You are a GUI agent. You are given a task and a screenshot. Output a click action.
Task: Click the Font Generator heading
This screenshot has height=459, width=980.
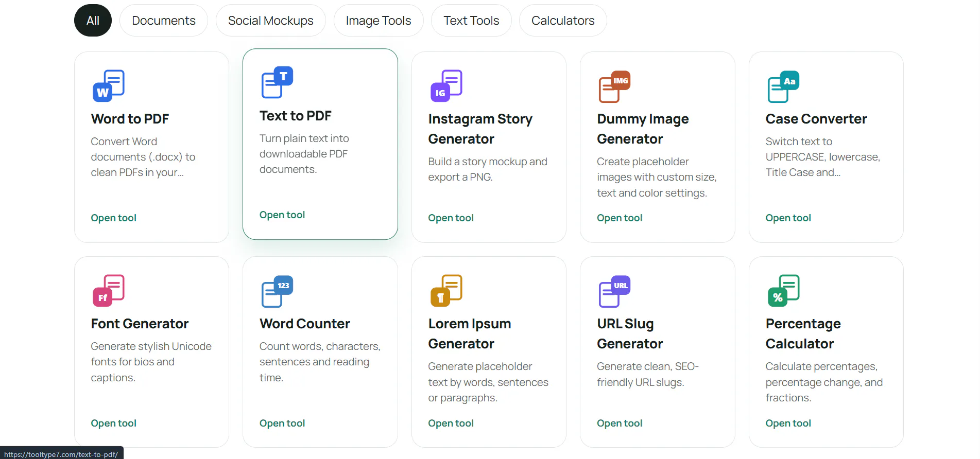(x=140, y=324)
